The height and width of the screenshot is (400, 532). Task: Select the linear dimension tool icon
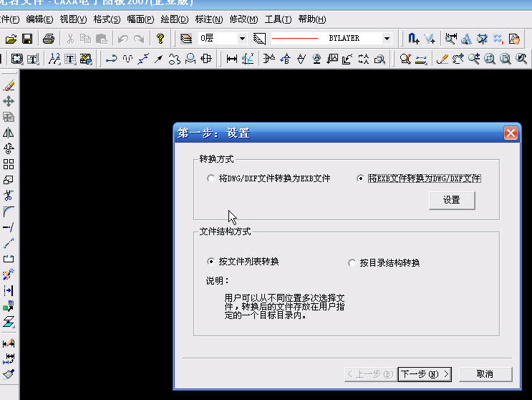(x=232, y=59)
